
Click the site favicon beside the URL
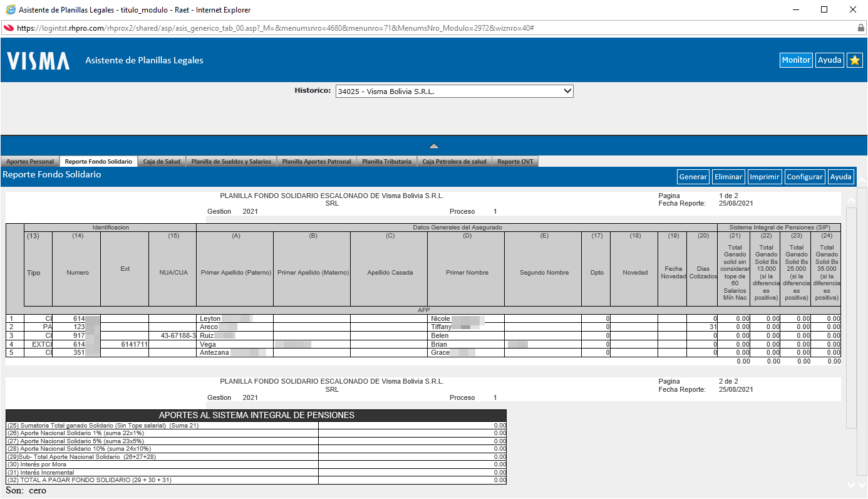tap(9, 28)
